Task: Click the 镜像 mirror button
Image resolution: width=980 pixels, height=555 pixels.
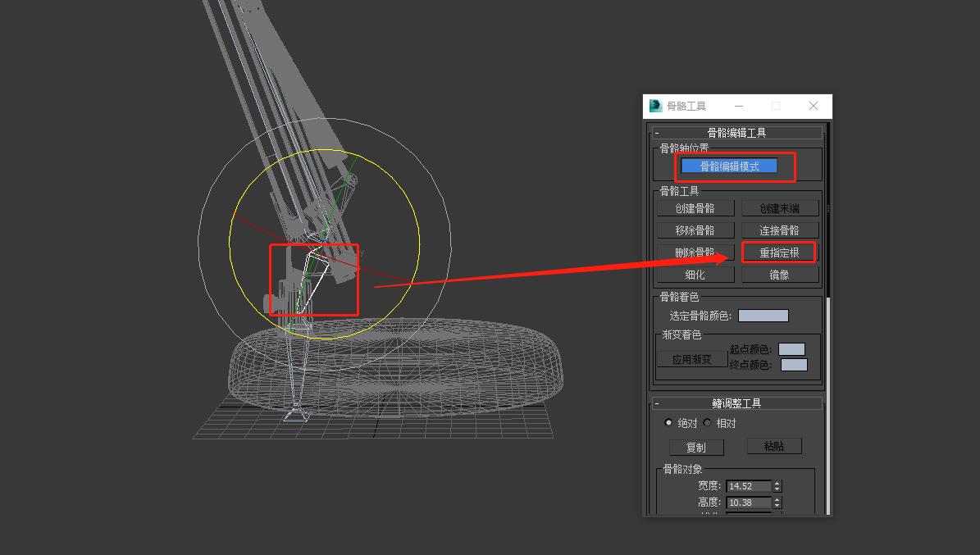Action: [x=779, y=275]
